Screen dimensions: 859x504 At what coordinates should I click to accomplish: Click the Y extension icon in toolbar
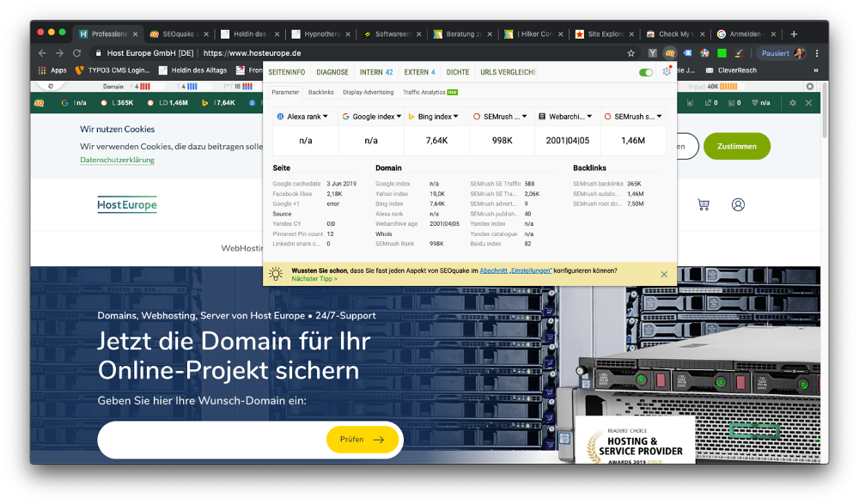[x=652, y=53]
